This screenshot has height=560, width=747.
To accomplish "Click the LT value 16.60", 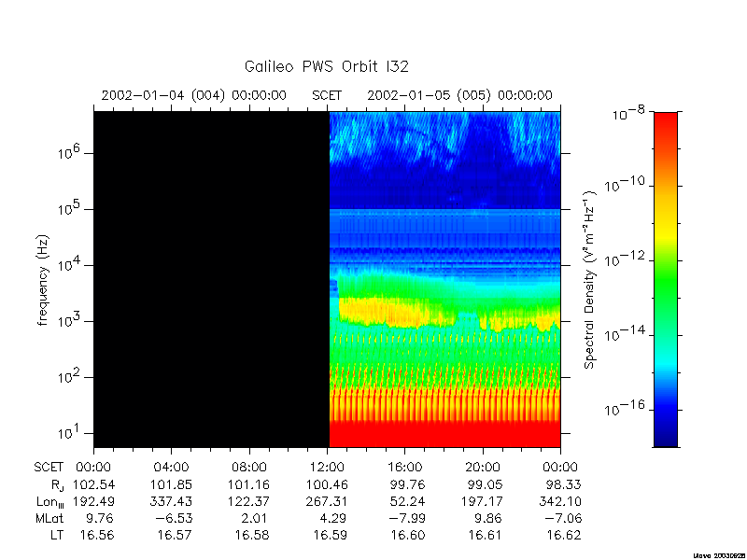I will click(x=408, y=535).
